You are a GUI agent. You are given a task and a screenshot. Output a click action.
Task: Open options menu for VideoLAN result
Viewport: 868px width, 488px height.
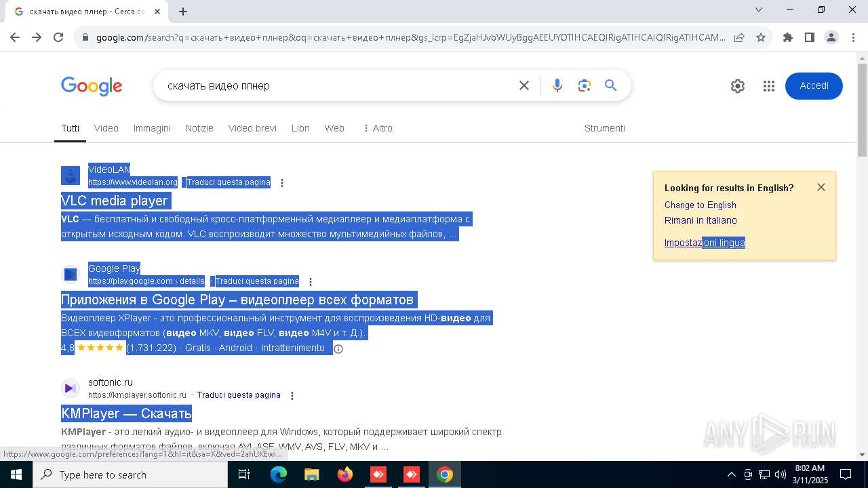[282, 182]
